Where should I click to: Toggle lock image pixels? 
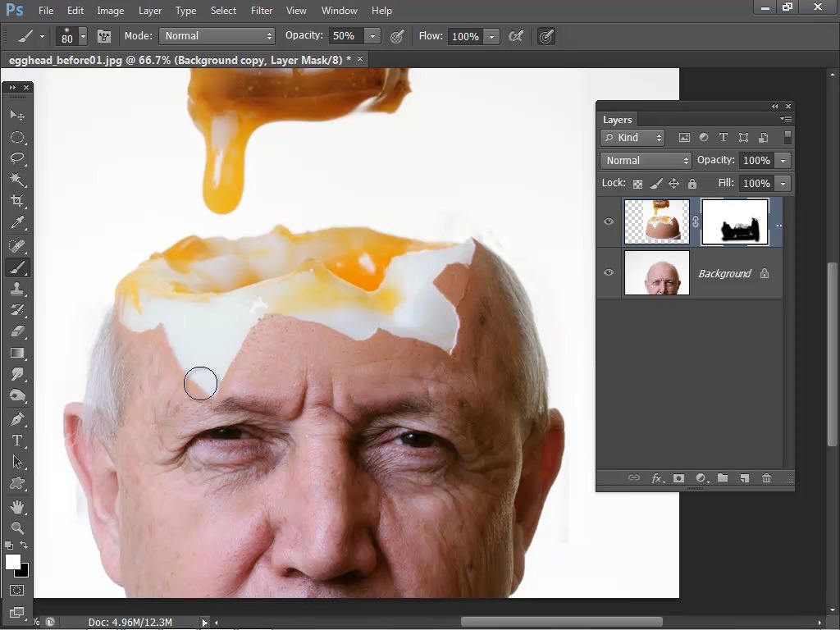tap(655, 184)
